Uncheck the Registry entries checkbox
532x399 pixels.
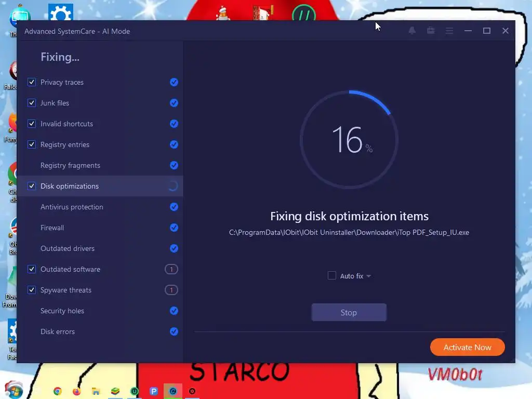(32, 144)
